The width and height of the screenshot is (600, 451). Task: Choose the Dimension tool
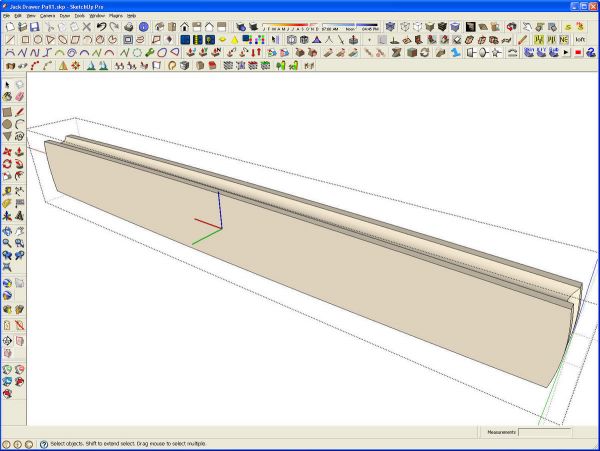pyautogui.click(x=20, y=191)
